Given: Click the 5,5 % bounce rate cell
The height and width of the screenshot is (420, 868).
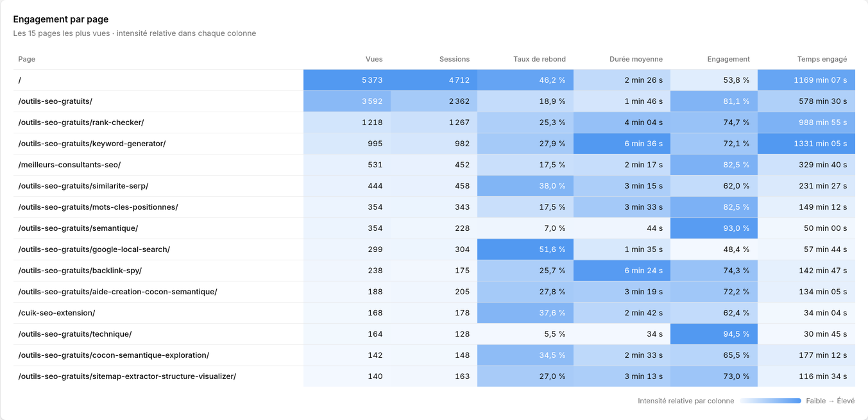Looking at the screenshot, I should (x=525, y=334).
